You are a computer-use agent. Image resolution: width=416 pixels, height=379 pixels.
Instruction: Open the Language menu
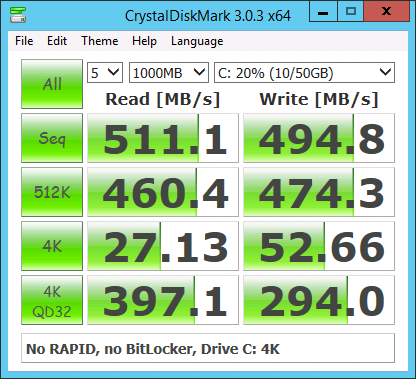(197, 41)
